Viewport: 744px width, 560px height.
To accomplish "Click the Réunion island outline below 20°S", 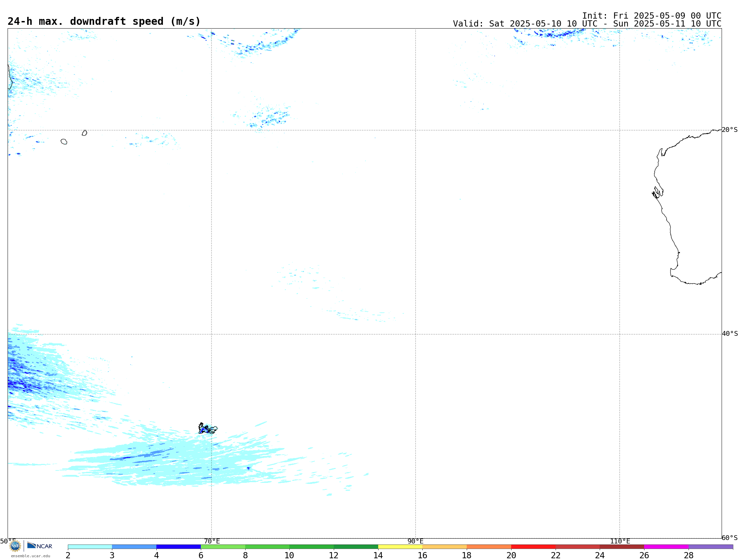I will click(x=64, y=142).
